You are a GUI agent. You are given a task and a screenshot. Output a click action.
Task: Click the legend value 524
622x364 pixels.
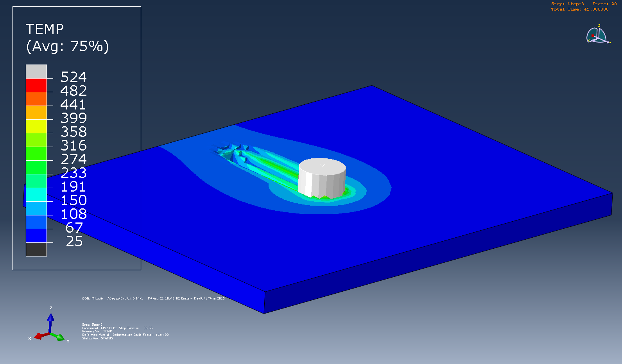(73, 77)
